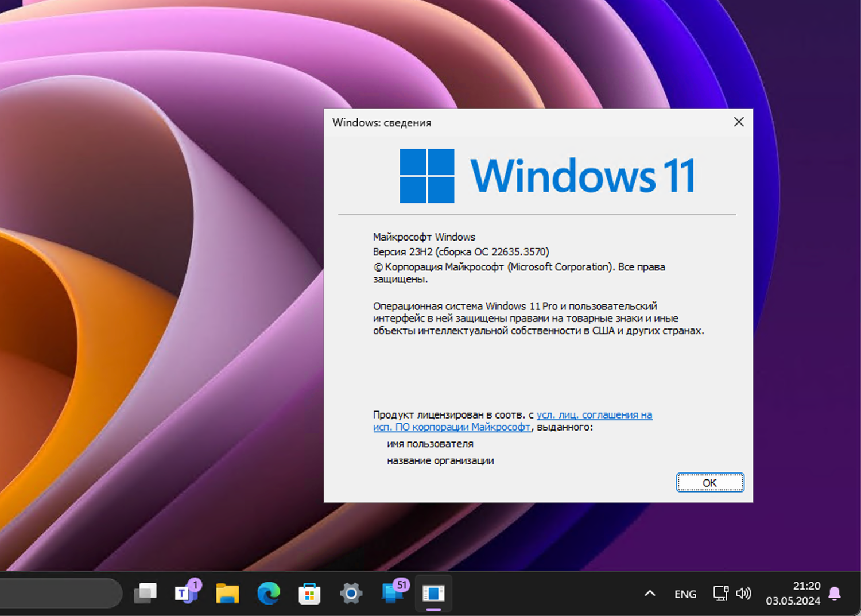Open the clock showing 21:20 03.05.2024
Image resolution: width=861 pixels, height=616 pixels.
(x=793, y=594)
